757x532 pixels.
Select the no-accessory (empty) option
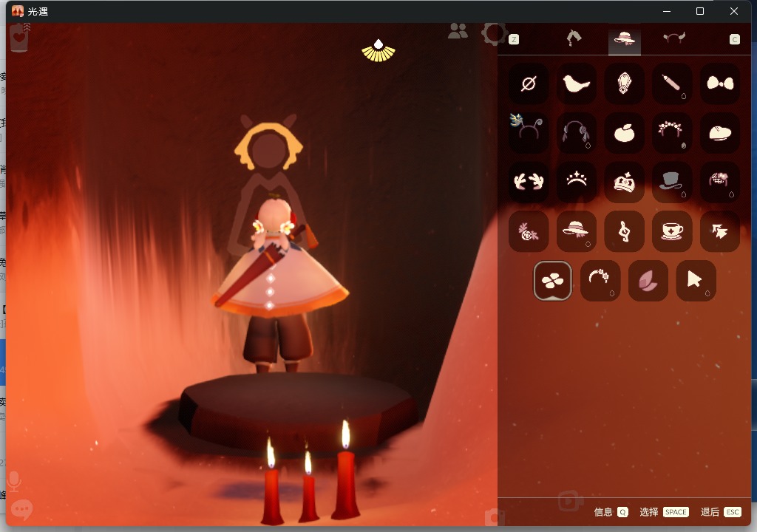pos(529,83)
